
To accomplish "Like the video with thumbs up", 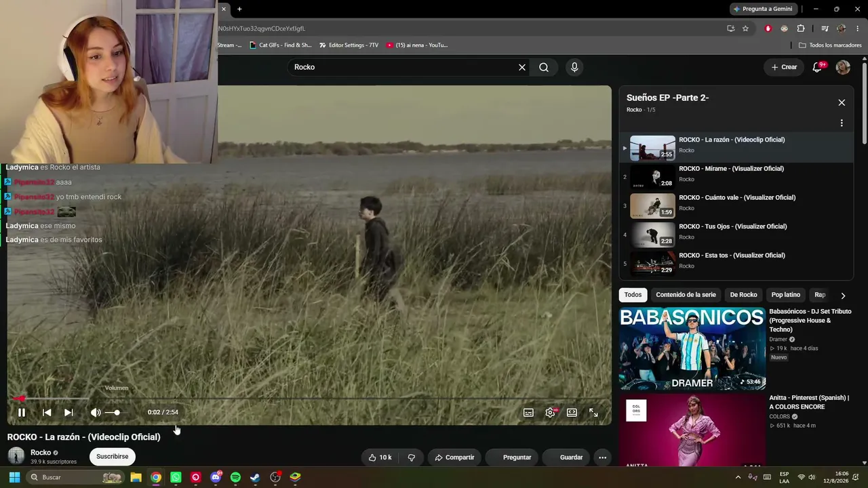I will 380,457.
